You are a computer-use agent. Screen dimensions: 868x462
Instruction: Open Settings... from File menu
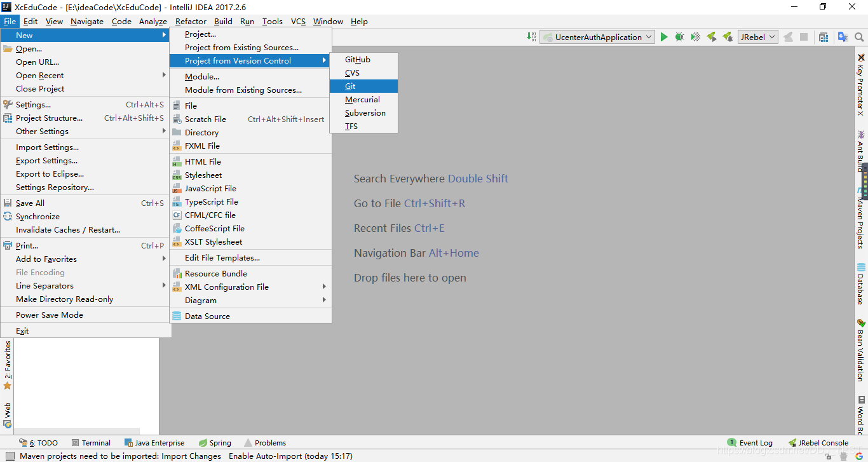click(86, 104)
